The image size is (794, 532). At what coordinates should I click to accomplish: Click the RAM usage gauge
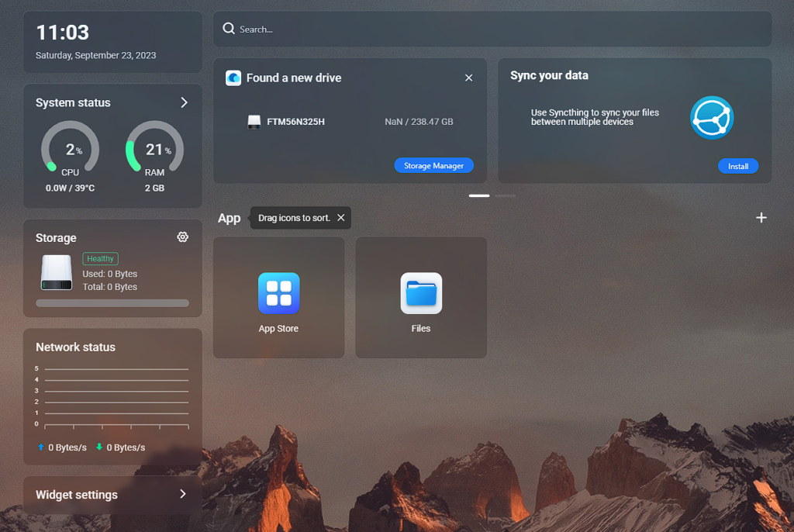click(154, 147)
